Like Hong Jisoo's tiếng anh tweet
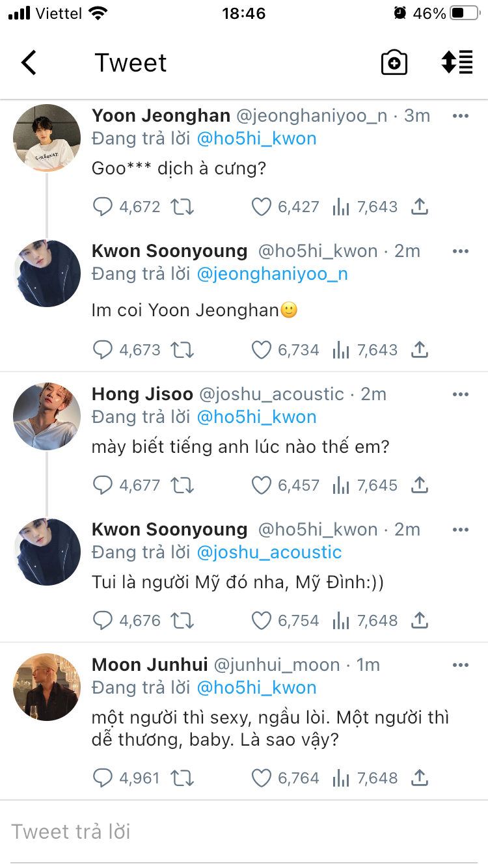The height and width of the screenshot is (868, 488). (262, 485)
